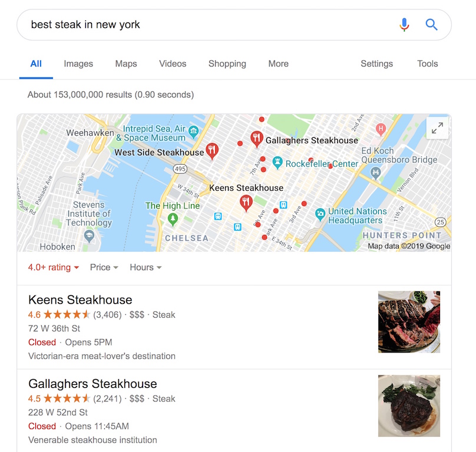Select the Keens Steakhouse map pin
Image resolution: width=476 pixels, height=452 pixels.
(x=246, y=203)
